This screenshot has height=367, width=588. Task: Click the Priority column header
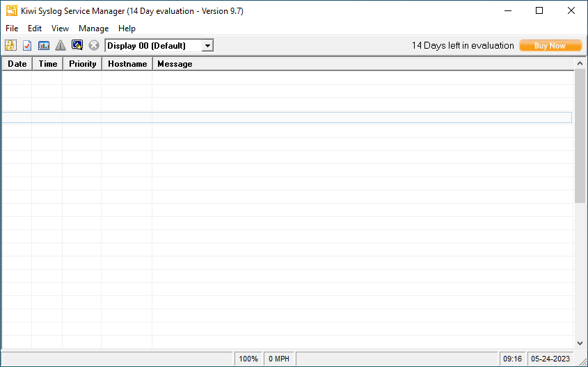pos(83,64)
